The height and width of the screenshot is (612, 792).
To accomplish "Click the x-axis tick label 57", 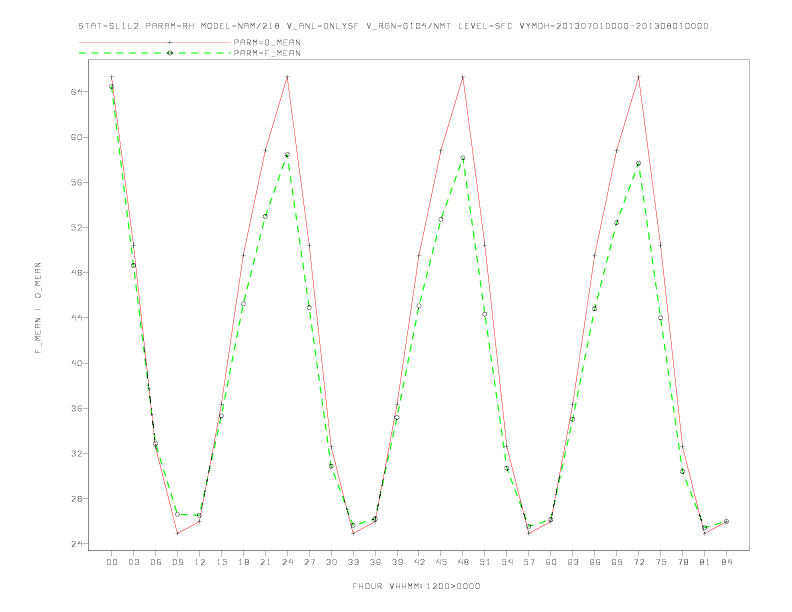I will (x=529, y=562).
